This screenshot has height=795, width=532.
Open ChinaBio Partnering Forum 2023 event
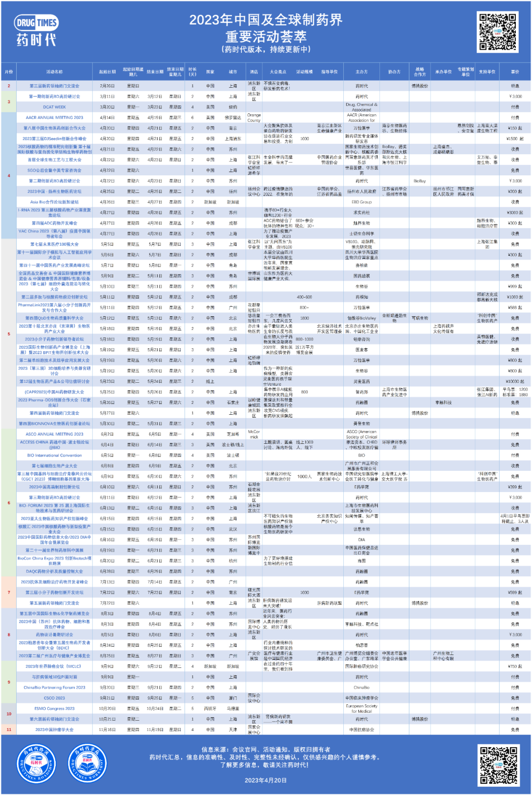(x=54, y=687)
